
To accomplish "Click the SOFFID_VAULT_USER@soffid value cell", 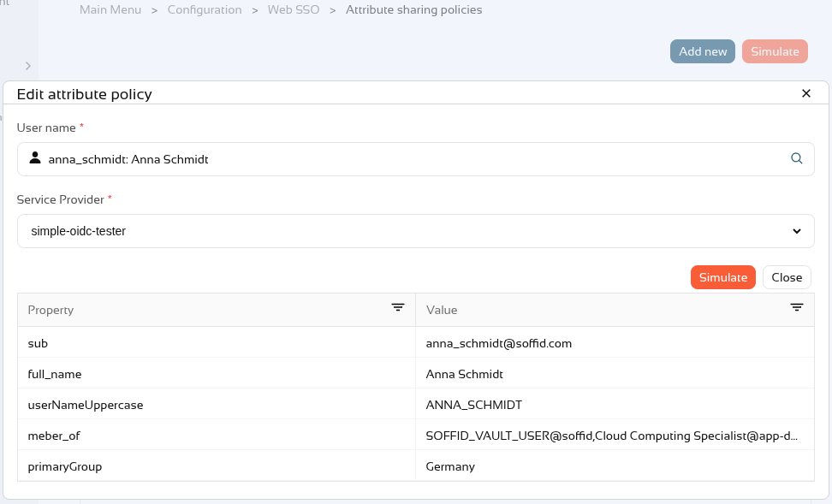I will click(615, 436).
